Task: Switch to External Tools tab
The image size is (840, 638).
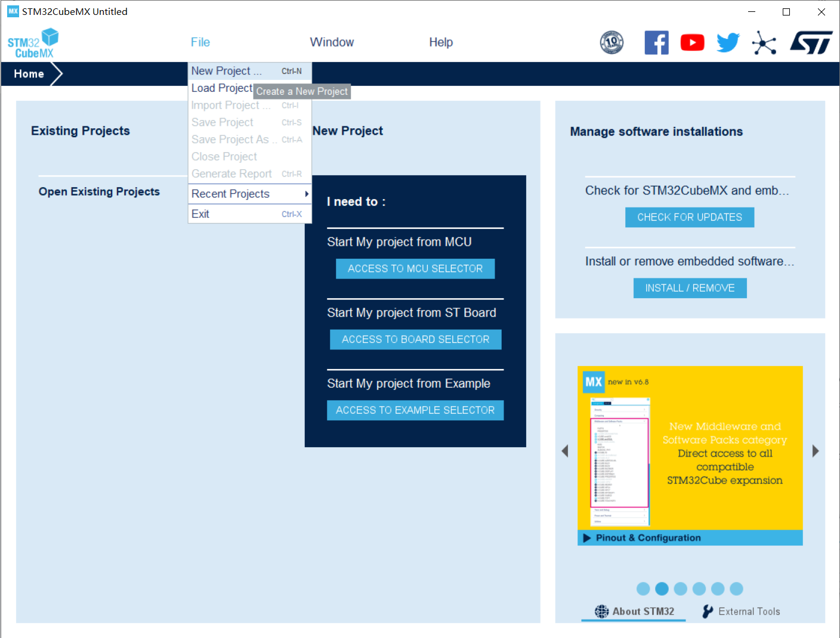Action: click(741, 611)
